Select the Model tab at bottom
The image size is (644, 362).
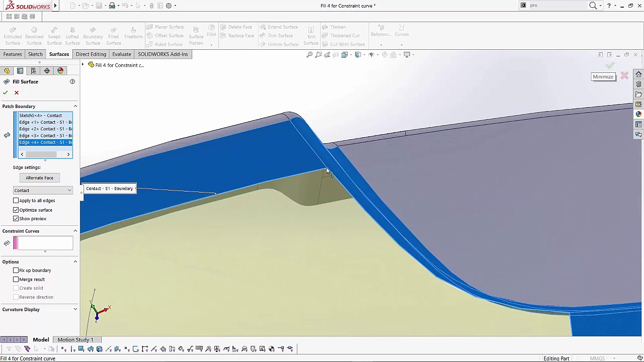(41, 340)
